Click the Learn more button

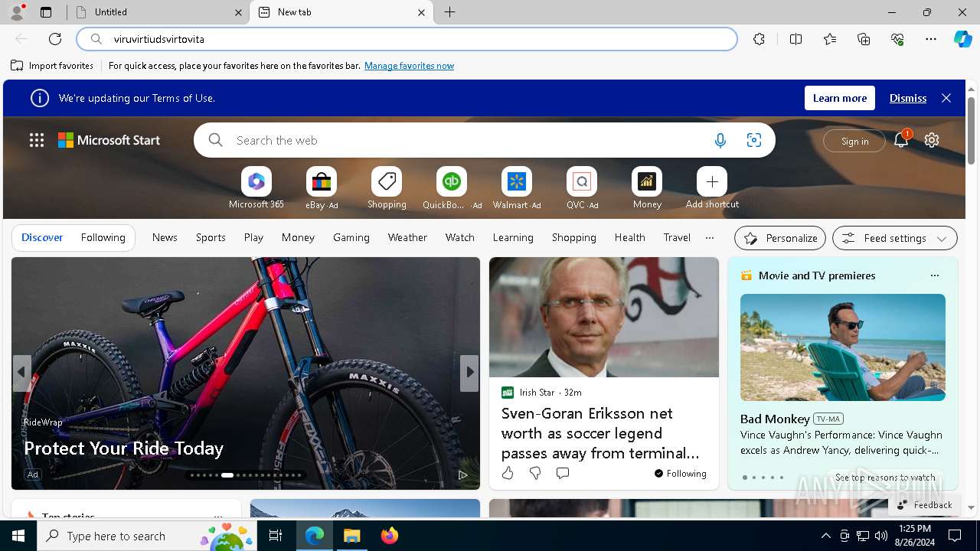tap(840, 98)
